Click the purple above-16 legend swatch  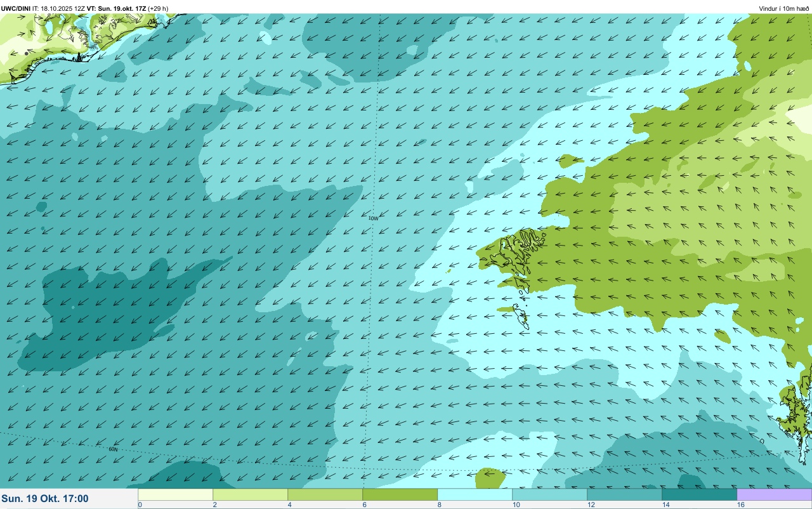775,494
